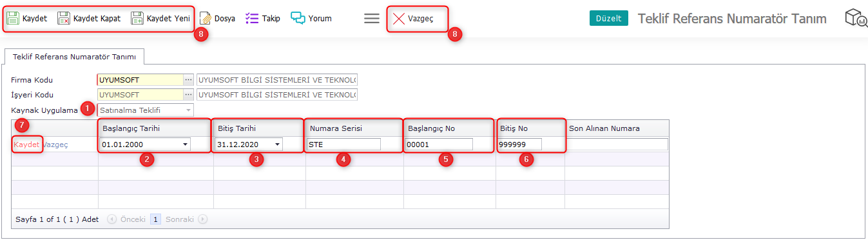
Task: Expand the Kaynak Uygulama dropdown
Action: click(x=188, y=110)
